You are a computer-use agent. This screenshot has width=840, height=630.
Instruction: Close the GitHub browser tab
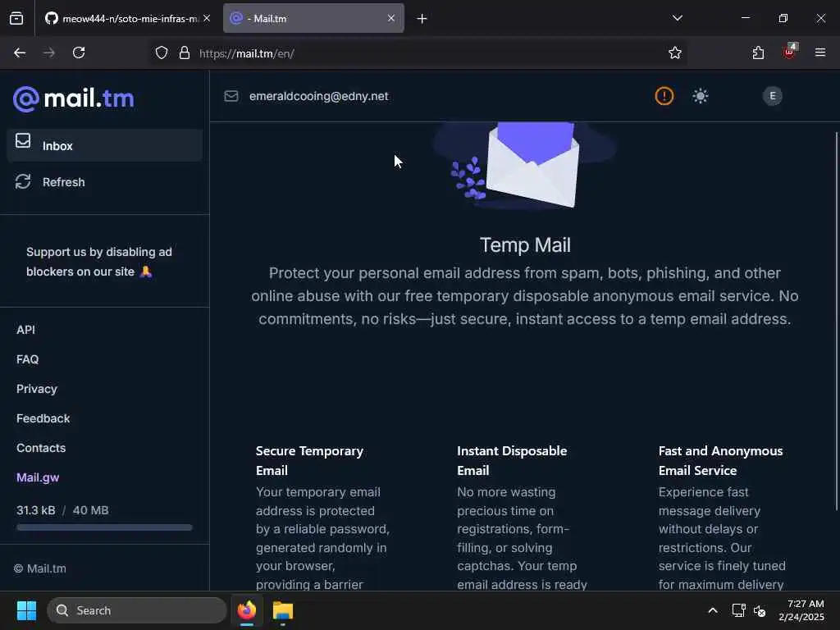[x=207, y=18]
